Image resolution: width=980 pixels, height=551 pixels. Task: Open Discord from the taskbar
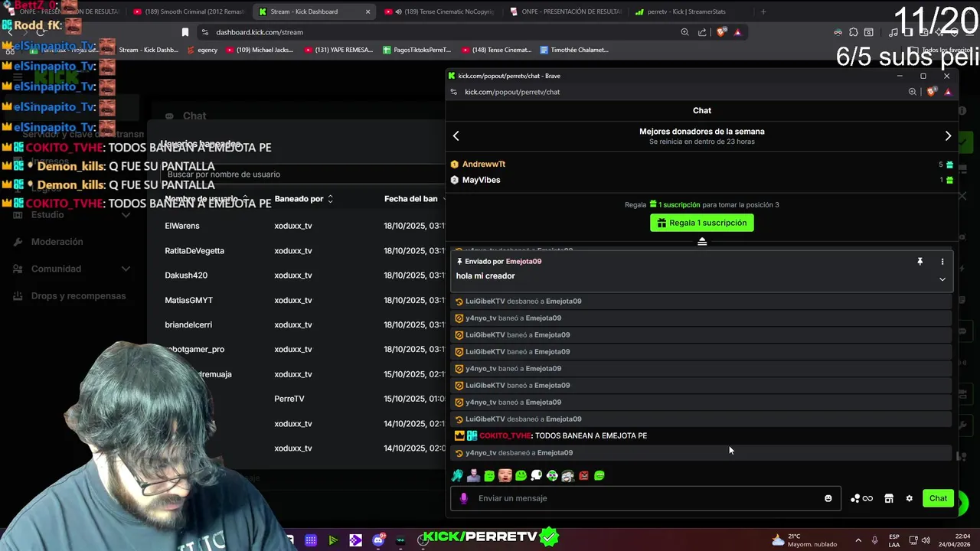[x=378, y=540]
